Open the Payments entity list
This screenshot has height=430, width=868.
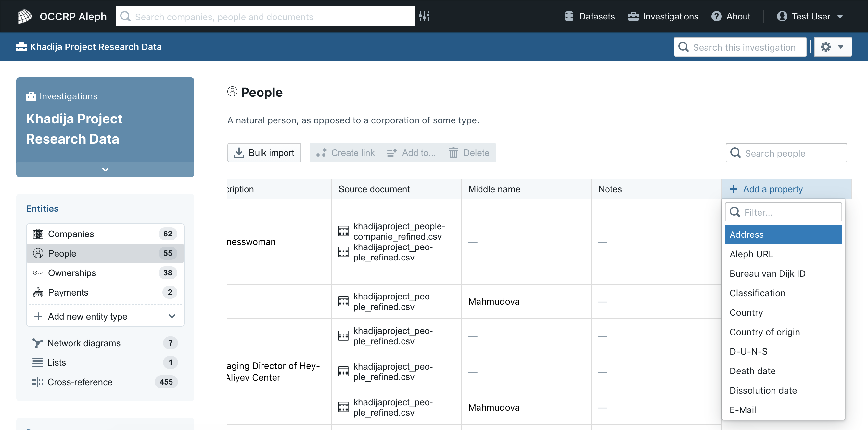point(105,292)
